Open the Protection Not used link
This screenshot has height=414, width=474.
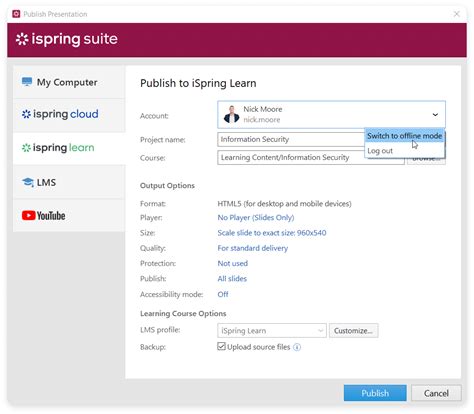coord(233,263)
